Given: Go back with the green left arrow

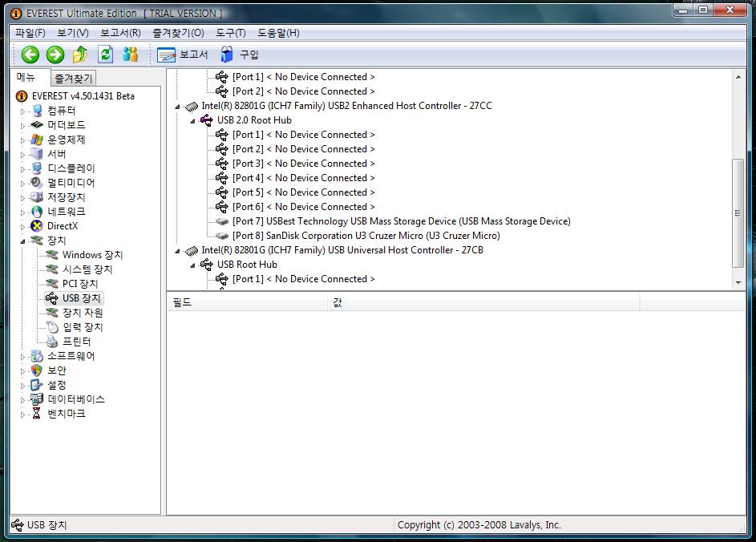Looking at the screenshot, I should click(30, 55).
